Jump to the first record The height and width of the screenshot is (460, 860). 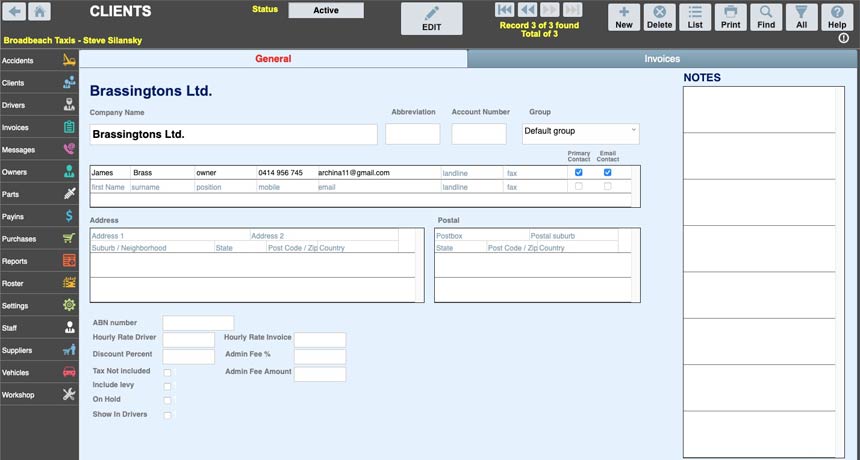pos(505,10)
